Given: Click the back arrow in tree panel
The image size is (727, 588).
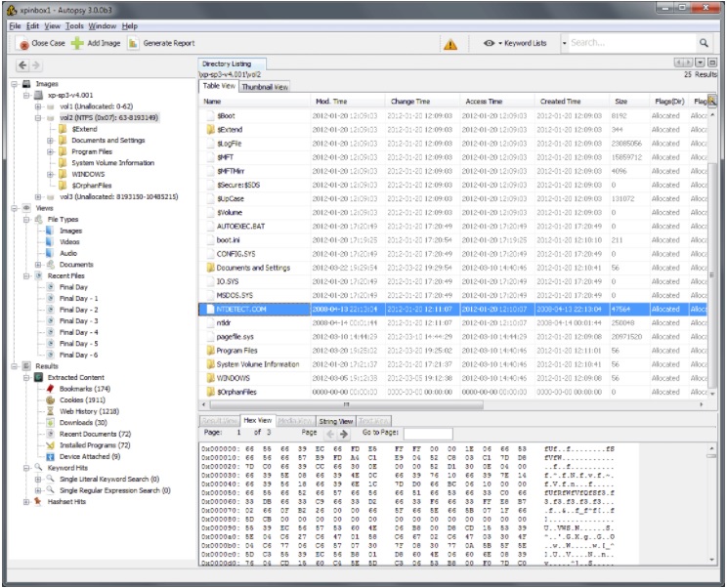Looking at the screenshot, I should [22, 65].
